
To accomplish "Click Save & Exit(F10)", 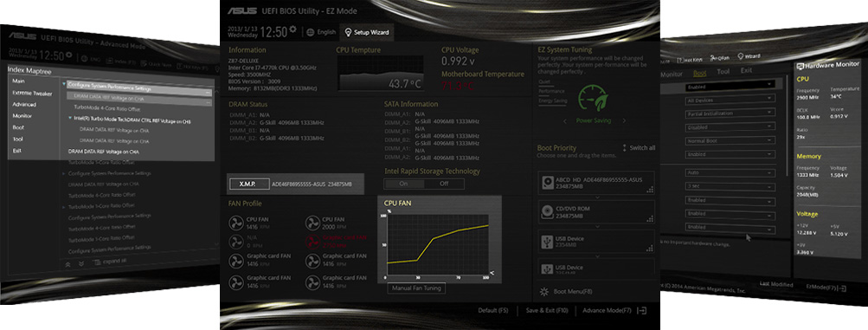I will tap(546, 311).
